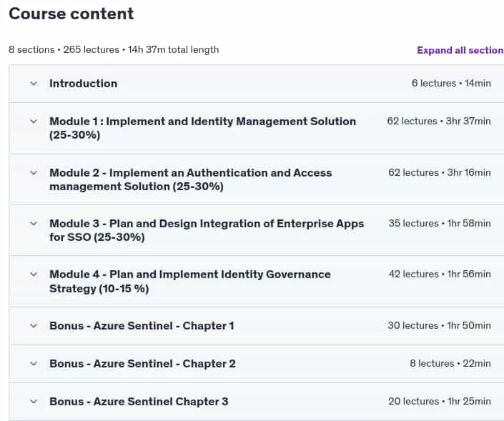
Task: Click the 35 lectures 1hr 58min label
Action: point(440,223)
